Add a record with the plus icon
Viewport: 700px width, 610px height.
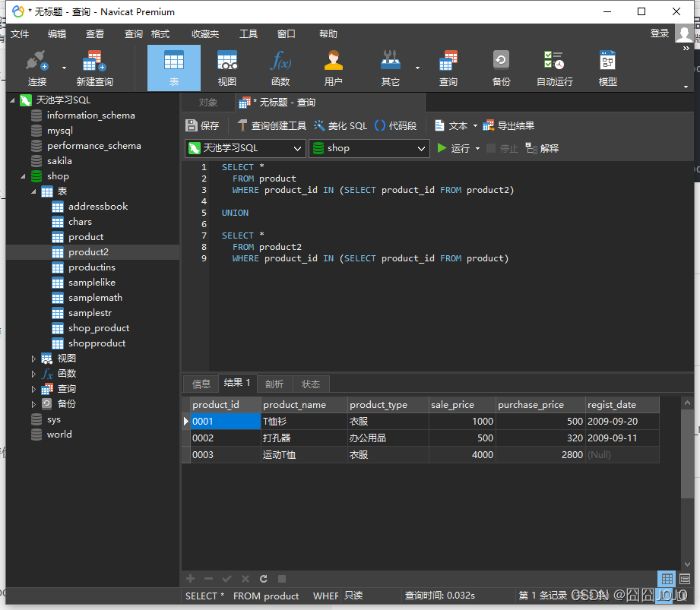click(191, 579)
